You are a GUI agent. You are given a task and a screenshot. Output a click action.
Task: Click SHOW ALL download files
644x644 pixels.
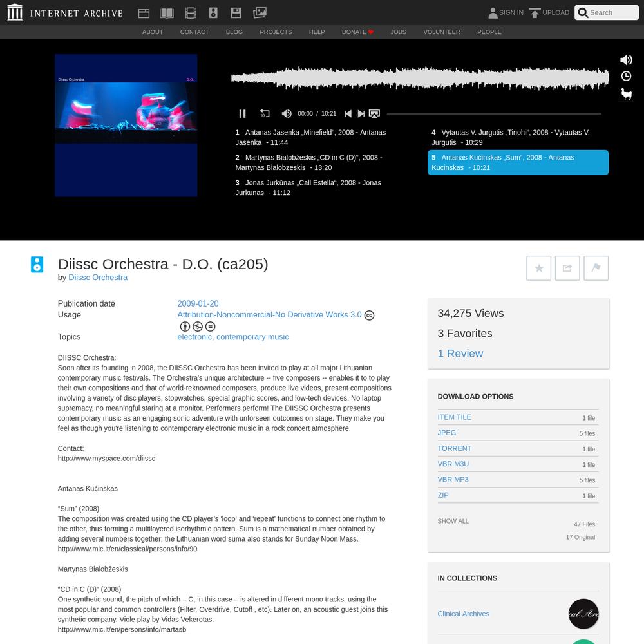453,521
